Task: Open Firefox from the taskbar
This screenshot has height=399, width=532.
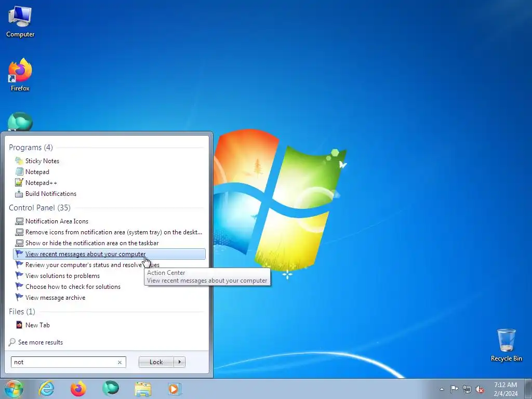Action: (x=78, y=389)
